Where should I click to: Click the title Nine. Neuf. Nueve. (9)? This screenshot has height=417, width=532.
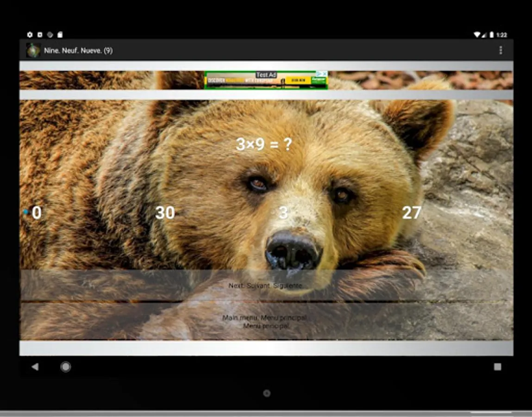point(78,51)
